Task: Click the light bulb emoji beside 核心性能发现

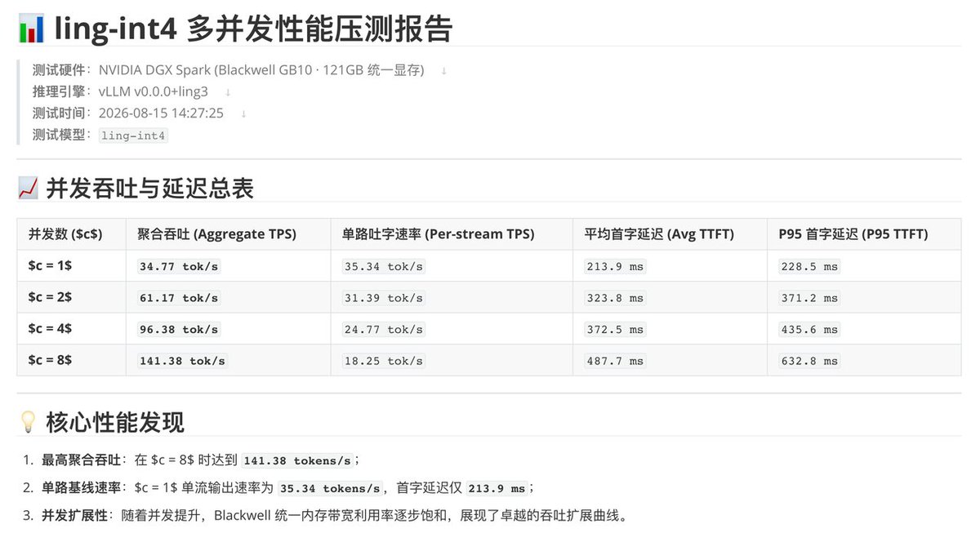Action: (28, 422)
